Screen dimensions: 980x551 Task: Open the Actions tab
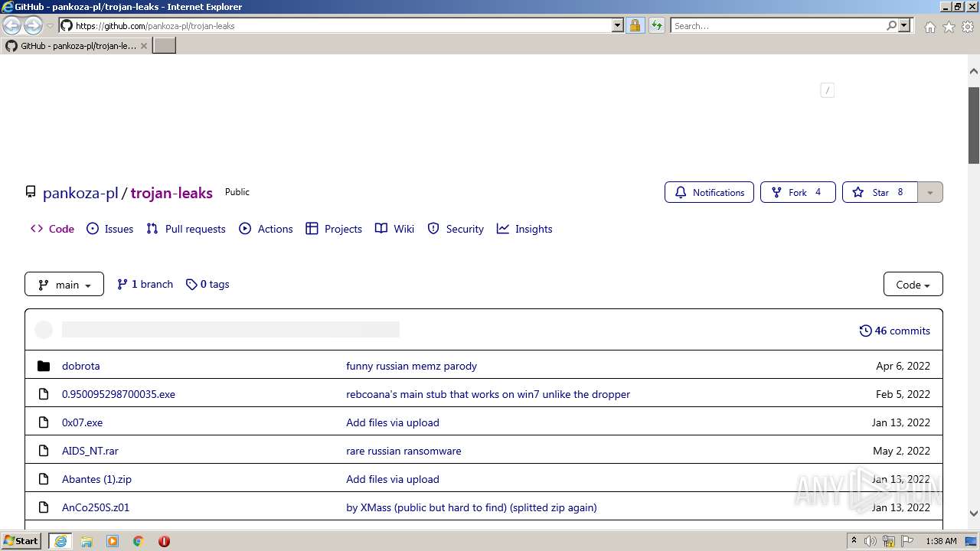coord(266,229)
